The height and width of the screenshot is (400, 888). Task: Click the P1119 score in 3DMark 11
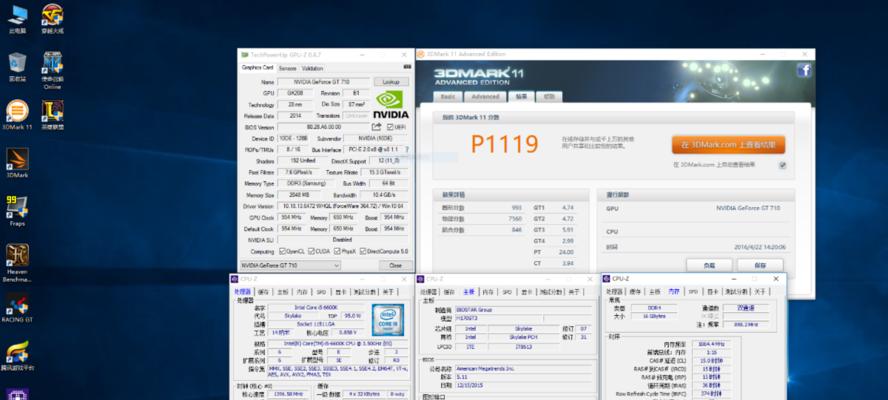(x=505, y=144)
